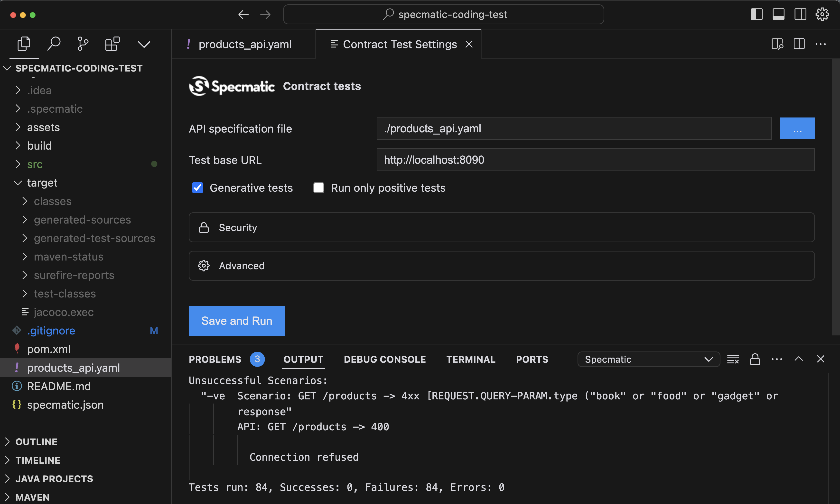Image resolution: width=840 pixels, height=504 pixels.
Task: Click Save and Run button
Action: 237,321
